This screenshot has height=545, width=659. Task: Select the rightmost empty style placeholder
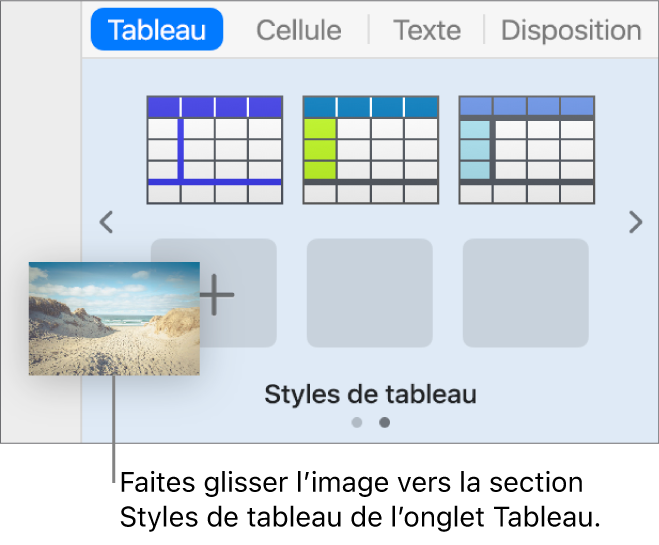pos(525,293)
